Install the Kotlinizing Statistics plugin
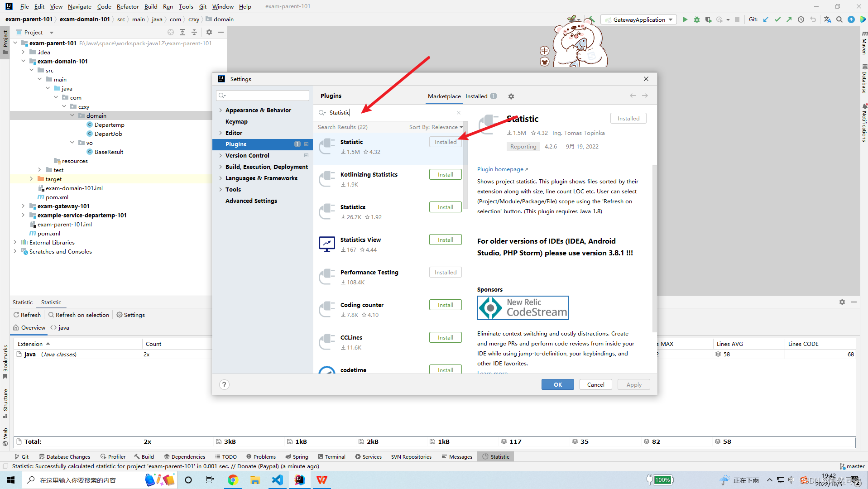 tap(446, 175)
